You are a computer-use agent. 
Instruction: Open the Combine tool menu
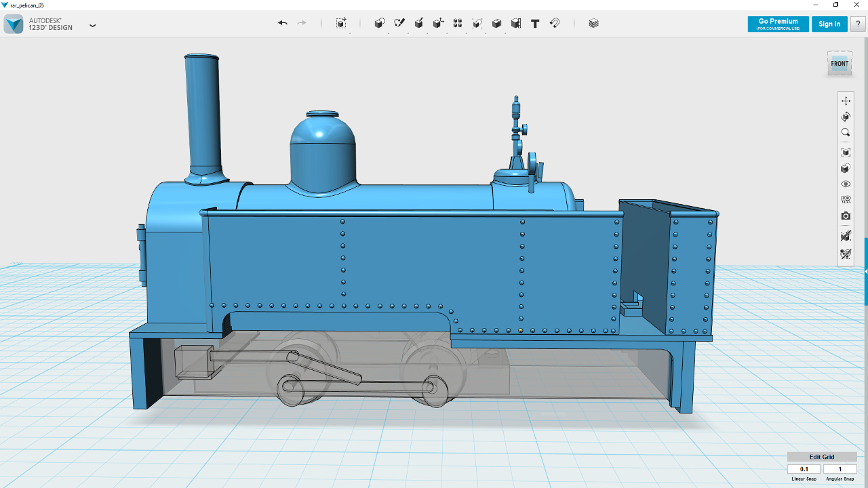coord(496,23)
